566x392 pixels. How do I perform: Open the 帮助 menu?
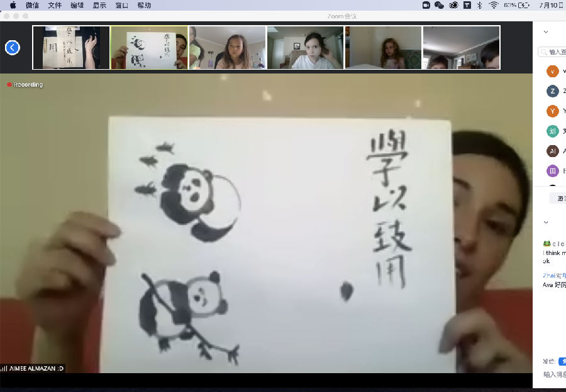coord(144,5)
